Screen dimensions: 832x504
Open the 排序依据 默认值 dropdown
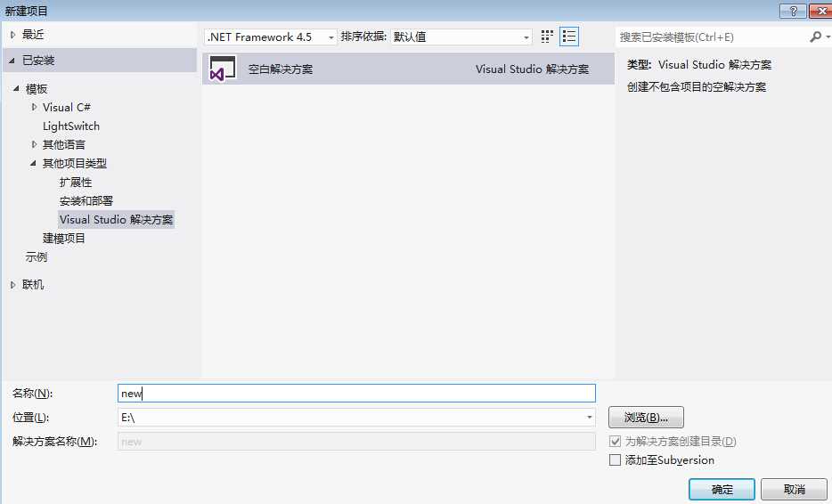[x=461, y=37]
